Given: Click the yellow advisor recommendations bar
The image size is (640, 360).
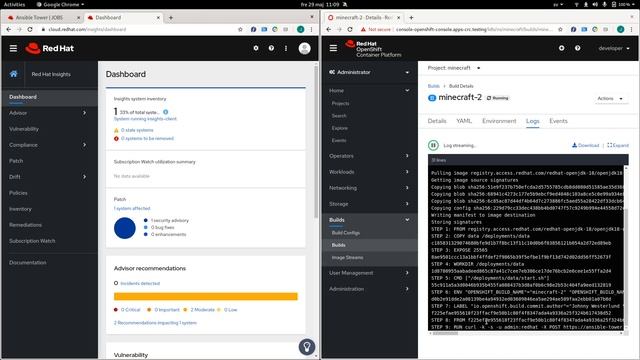Looking at the screenshot, I should [206, 296].
